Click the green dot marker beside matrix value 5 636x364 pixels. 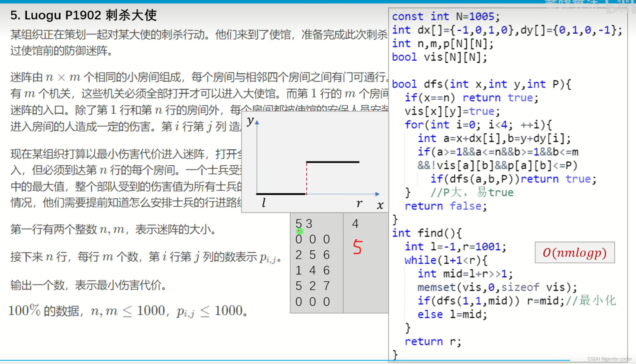[x=299, y=231]
